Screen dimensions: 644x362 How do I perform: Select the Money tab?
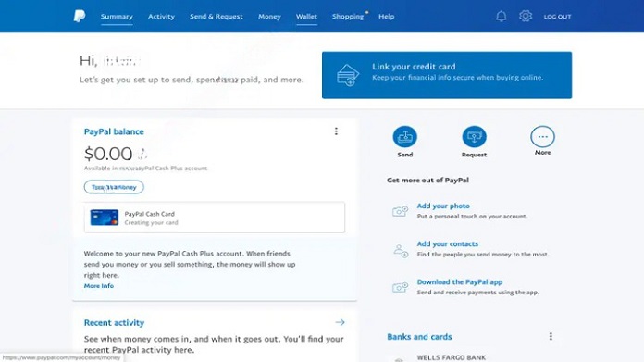269,17
